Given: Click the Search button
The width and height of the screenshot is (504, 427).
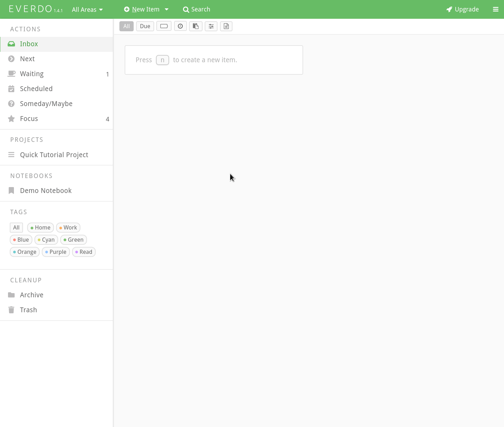Looking at the screenshot, I should 197,9.
